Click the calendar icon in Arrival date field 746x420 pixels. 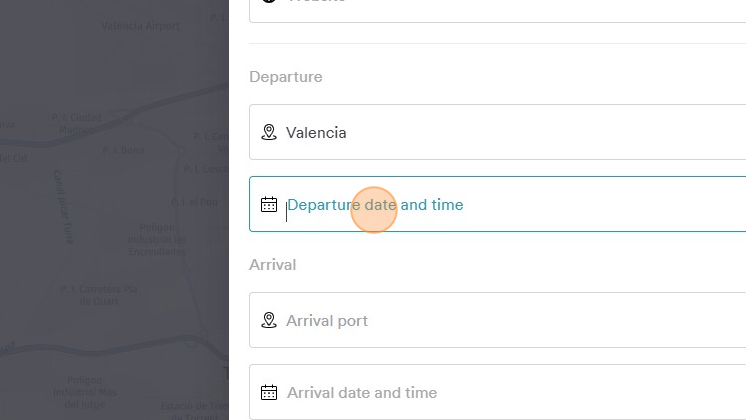pos(268,393)
